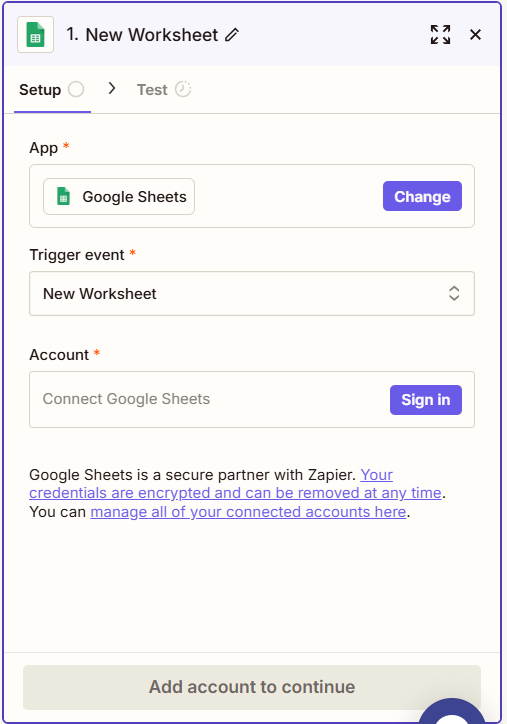Click the Setup status circle indicator
Viewport: 507px width, 724px height.
pyautogui.click(x=76, y=89)
